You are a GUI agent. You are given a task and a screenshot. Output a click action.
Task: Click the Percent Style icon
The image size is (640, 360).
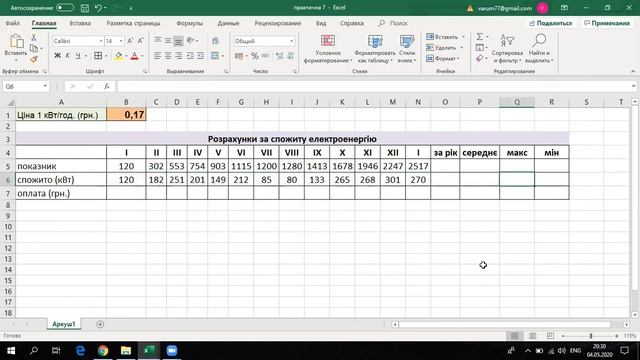(255, 56)
